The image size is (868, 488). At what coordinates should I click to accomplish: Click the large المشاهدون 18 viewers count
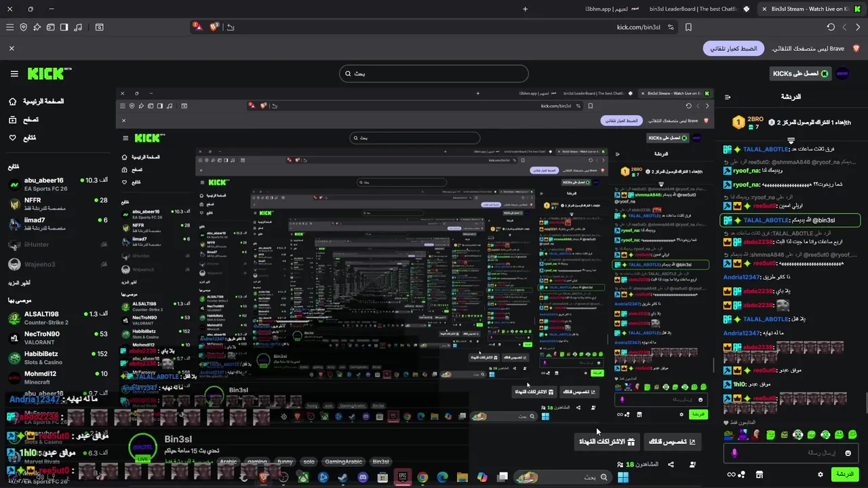coord(637,464)
